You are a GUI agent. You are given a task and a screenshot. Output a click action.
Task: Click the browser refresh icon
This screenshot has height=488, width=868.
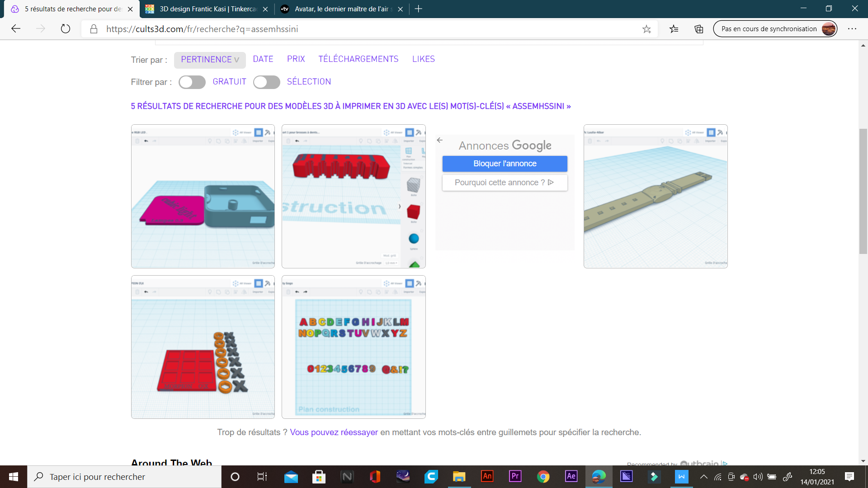(66, 29)
